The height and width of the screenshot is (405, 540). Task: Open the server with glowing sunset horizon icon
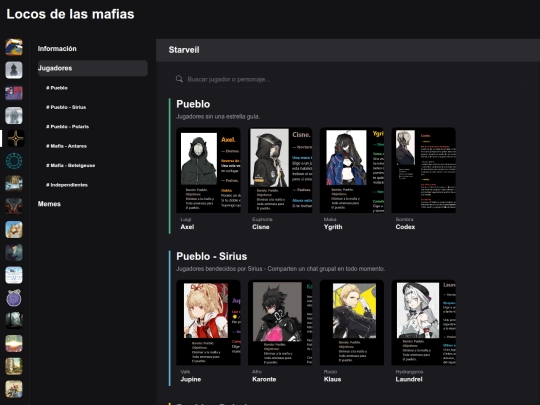(14, 343)
